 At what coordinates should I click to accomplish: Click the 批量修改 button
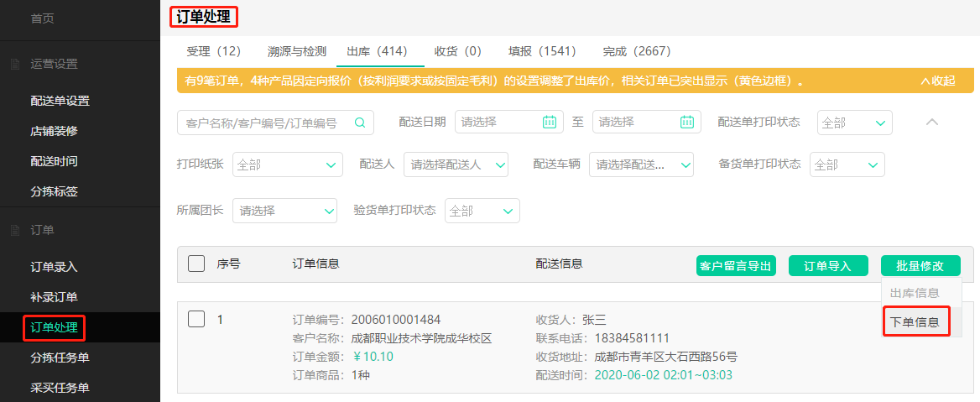(x=920, y=266)
